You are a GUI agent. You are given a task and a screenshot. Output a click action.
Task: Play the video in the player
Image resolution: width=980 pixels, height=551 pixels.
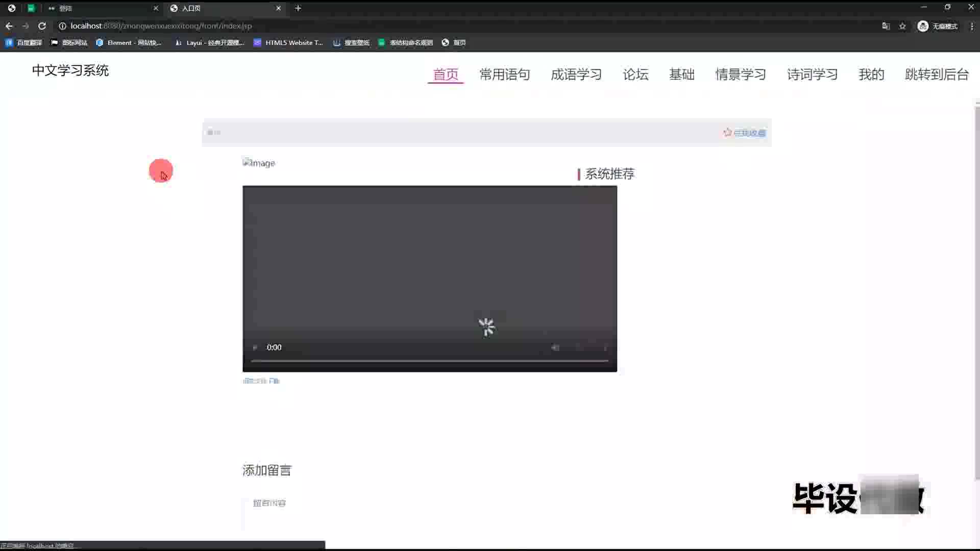coord(255,348)
